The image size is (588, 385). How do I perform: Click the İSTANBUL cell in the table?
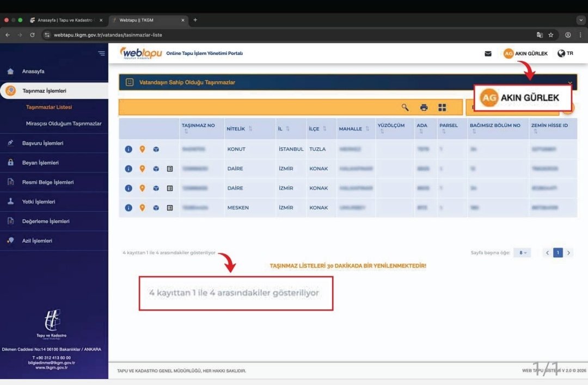click(x=291, y=149)
